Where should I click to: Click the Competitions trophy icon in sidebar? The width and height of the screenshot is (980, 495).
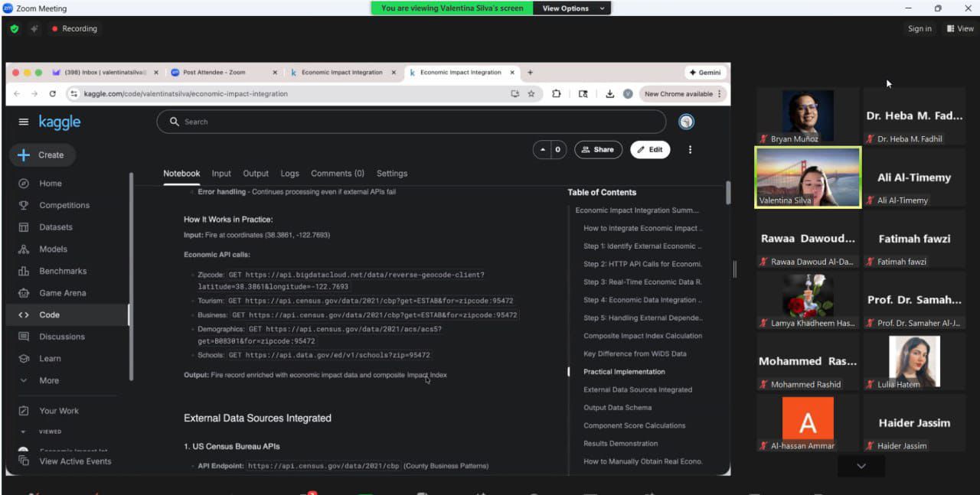tap(24, 205)
